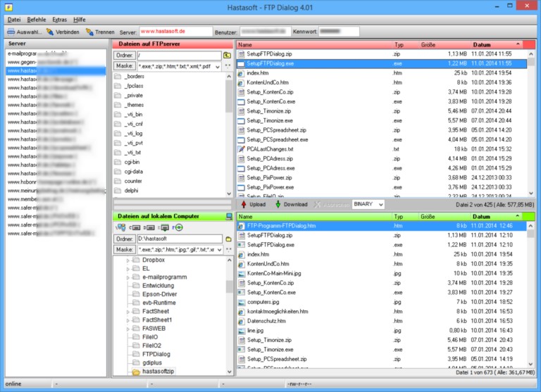Click the network drives icon in local panel
The height and width of the screenshot is (392, 541).
(x=121, y=227)
